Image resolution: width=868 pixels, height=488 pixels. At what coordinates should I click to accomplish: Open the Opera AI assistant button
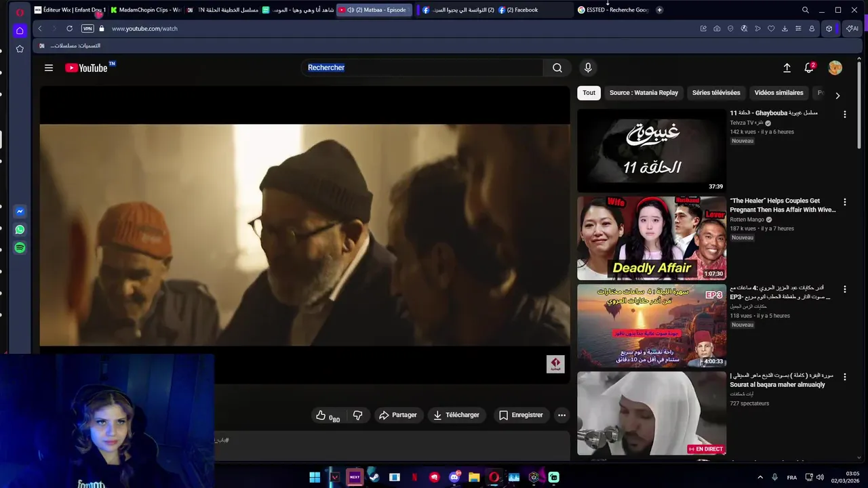pos(852,28)
